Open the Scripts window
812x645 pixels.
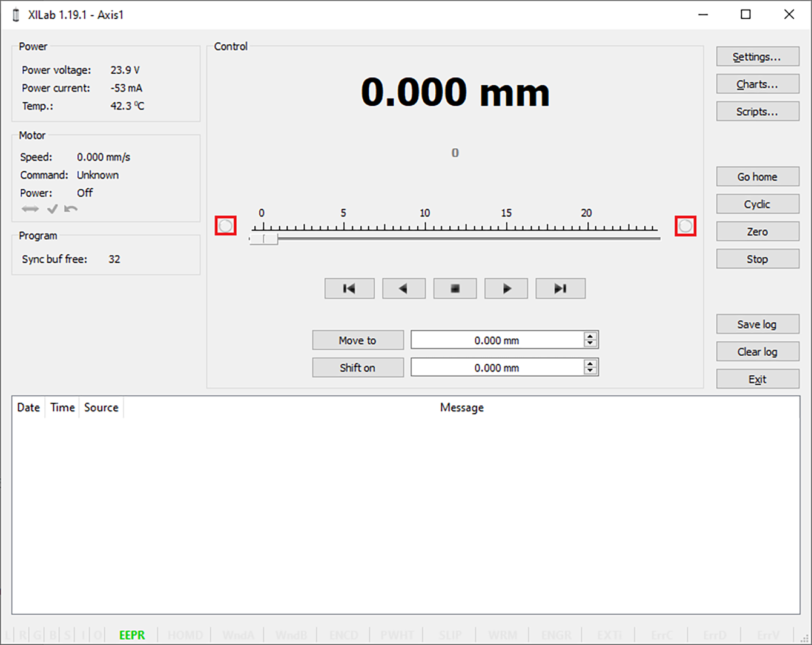(x=757, y=111)
